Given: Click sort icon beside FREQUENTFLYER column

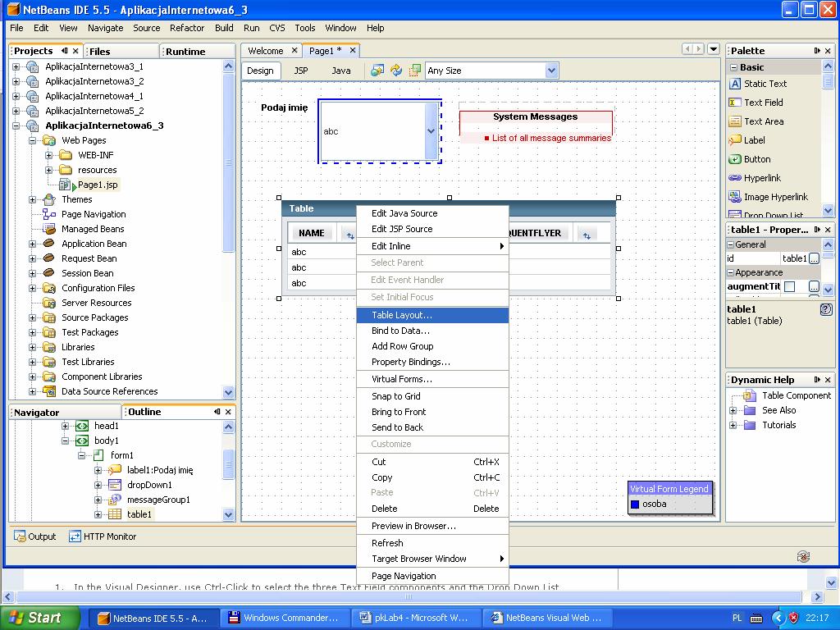Looking at the screenshot, I should pos(587,234).
